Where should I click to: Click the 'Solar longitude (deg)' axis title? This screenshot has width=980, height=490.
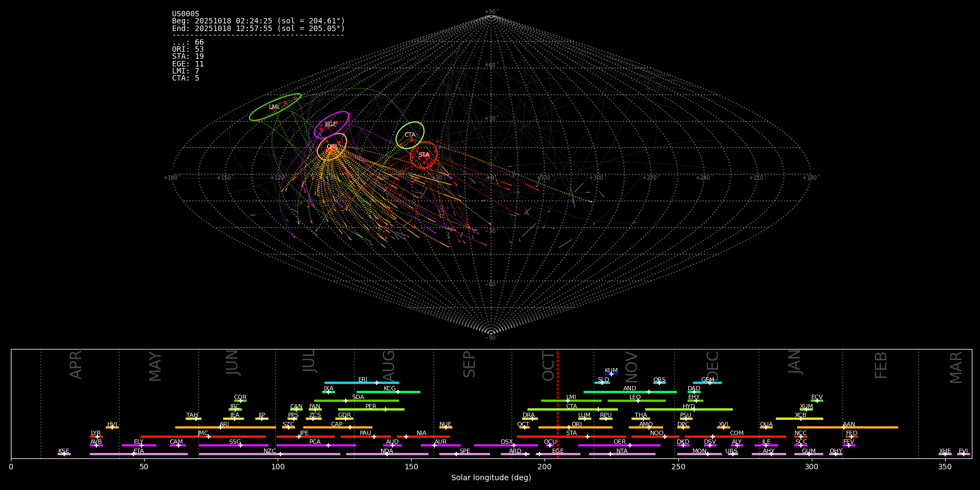pyautogui.click(x=491, y=477)
